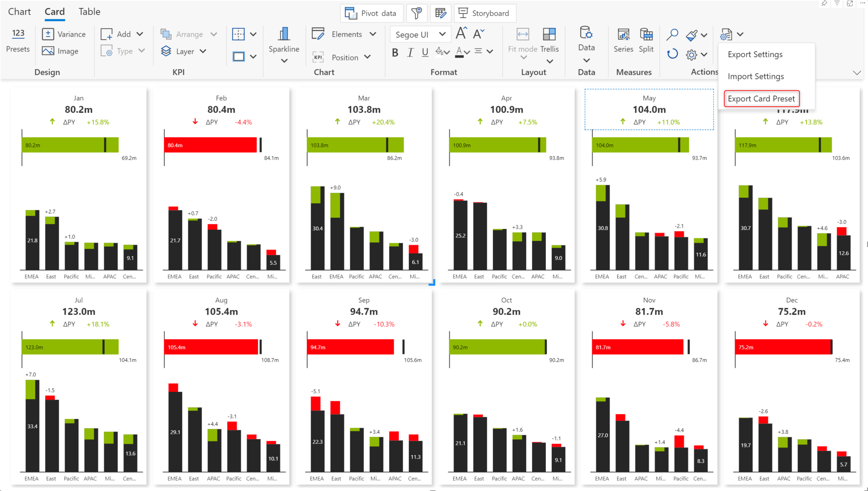Toggle italic formatting
The image size is (868, 491).
(410, 52)
